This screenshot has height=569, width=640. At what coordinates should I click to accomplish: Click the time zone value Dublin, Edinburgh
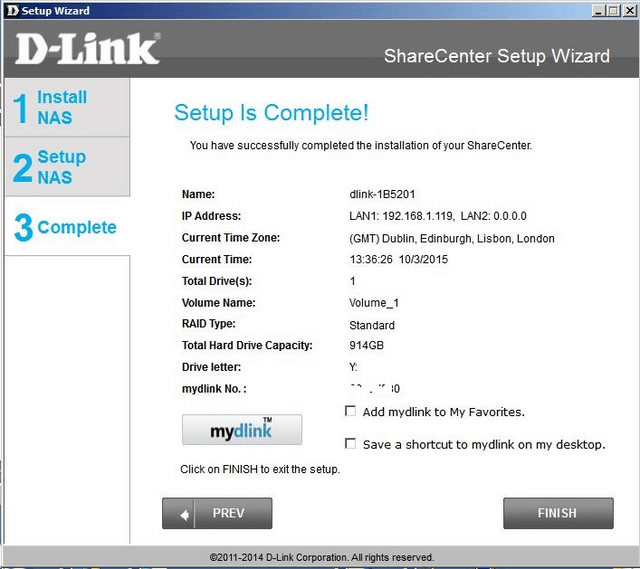452,238
